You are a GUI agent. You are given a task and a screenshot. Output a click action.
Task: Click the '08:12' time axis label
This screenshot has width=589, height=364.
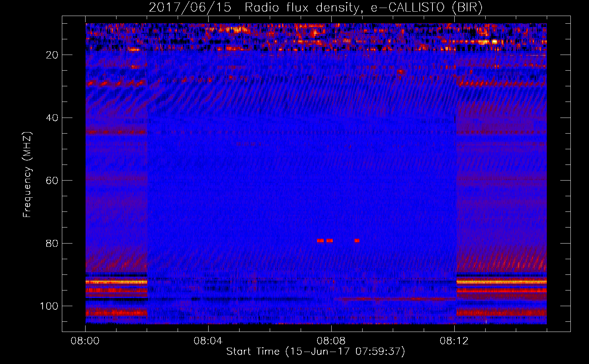pyautogui.click(x=454, y=341)
